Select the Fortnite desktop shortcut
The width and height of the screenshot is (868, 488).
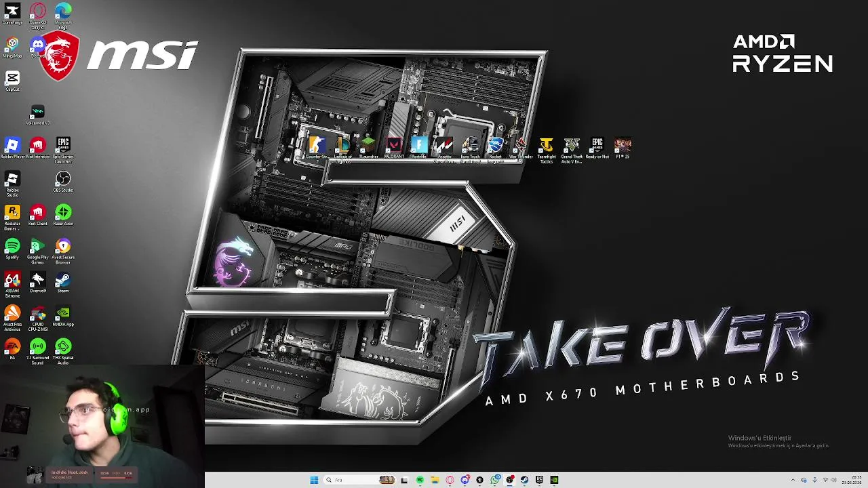tap(419, 148)
